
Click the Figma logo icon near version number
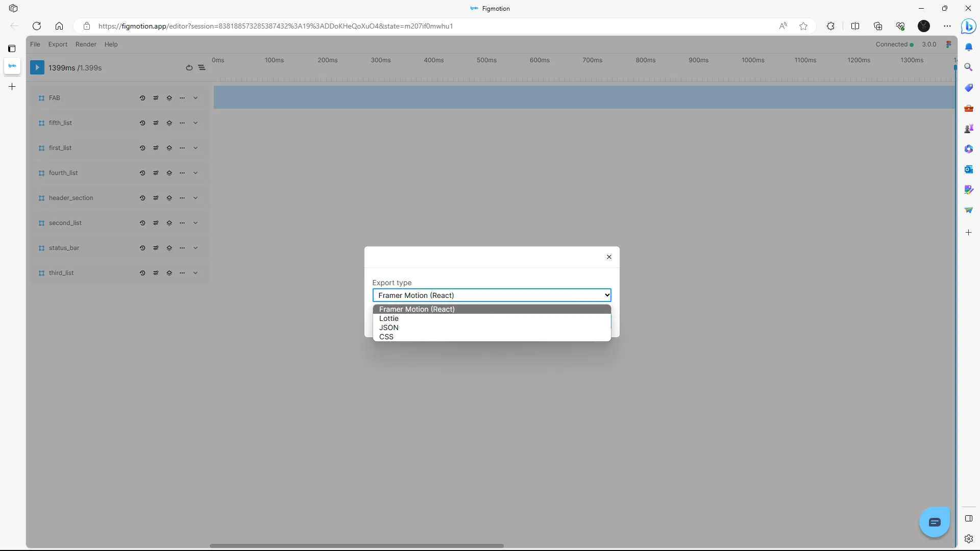click(x=948, y=44)
